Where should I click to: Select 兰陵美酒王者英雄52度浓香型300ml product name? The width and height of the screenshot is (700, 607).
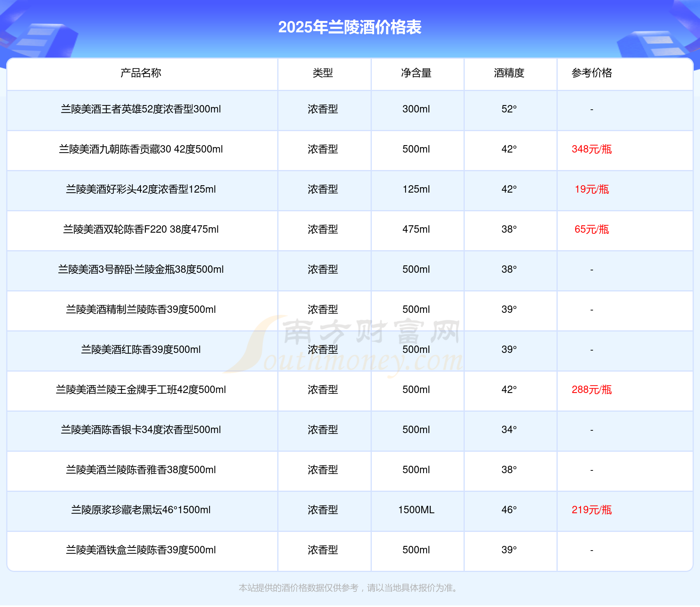[141, 109]
